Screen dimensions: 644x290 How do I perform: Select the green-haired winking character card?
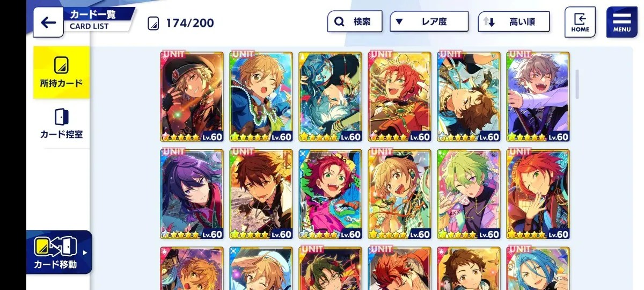coord(469,194)
